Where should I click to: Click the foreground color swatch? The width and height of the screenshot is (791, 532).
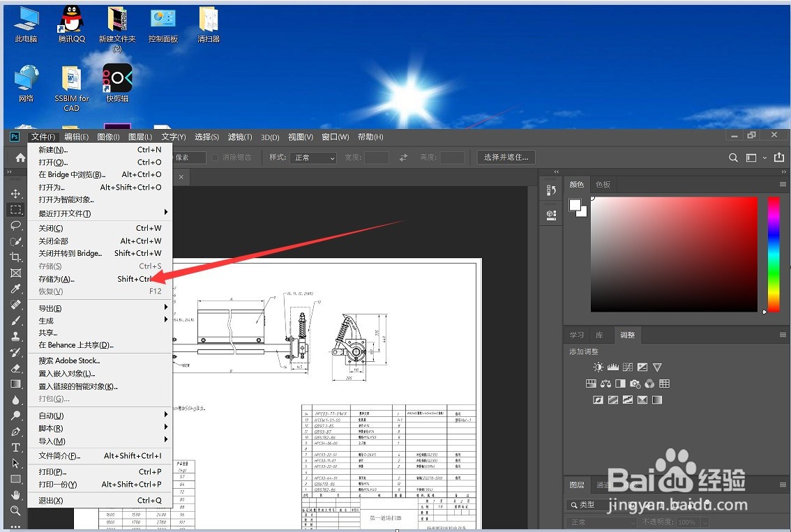point(575,205)
